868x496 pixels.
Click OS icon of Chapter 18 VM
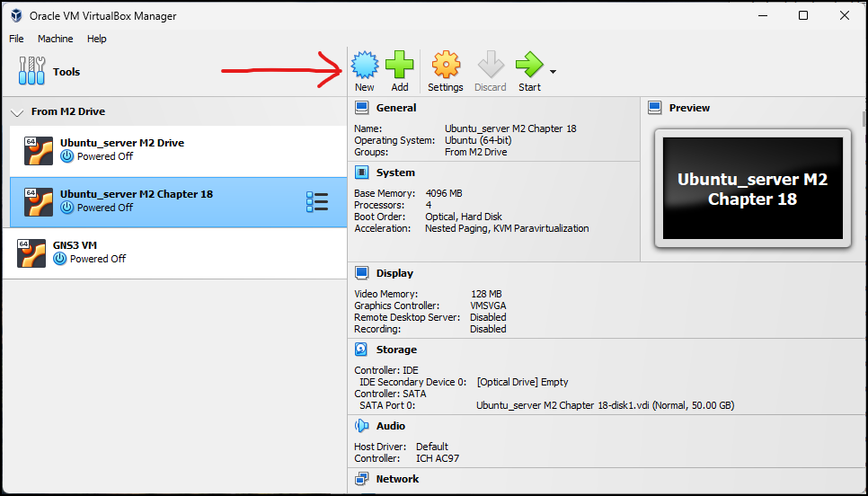pos(39,202)
